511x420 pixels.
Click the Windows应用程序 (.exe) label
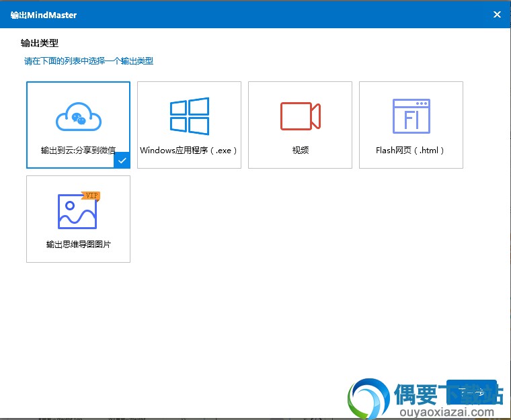pos(188,151)
